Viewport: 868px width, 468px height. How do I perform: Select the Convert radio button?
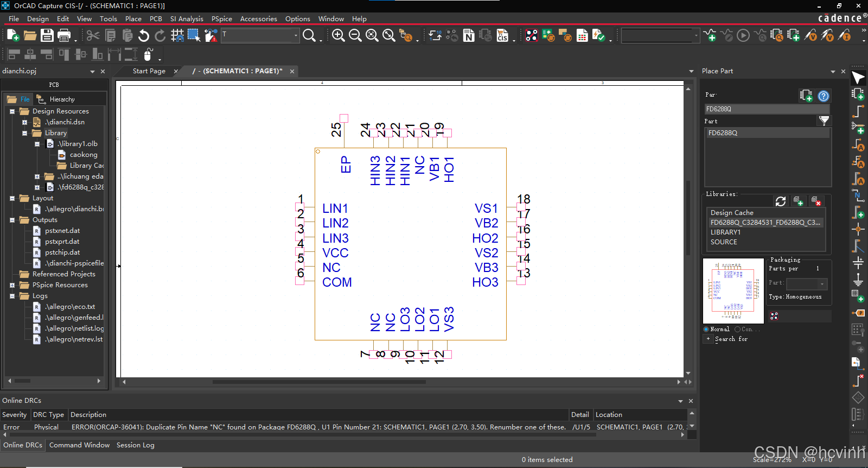tap(737, 329)
